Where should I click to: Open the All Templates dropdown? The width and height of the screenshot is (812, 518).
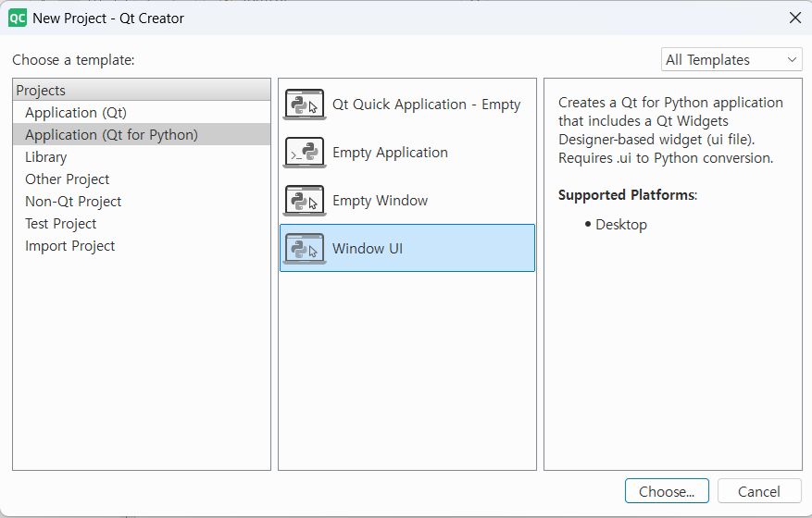[x=731, y=60]
